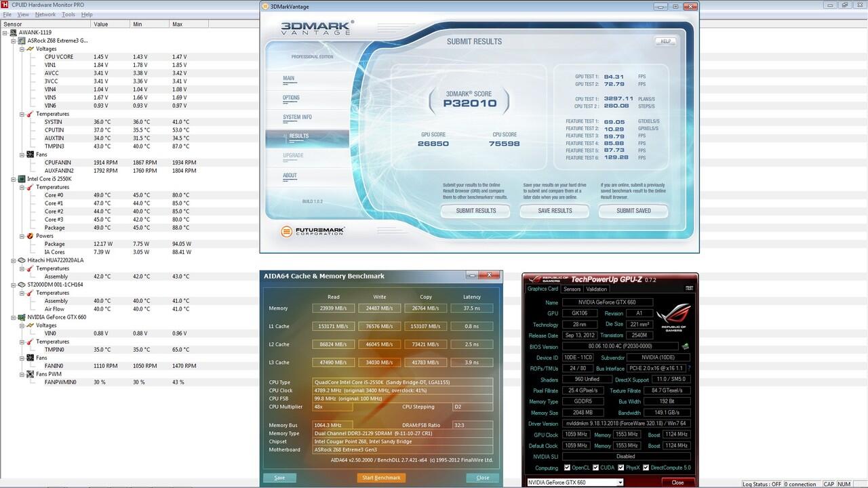Click the GTX 660 Fans icon
Viewport: 868px width, 488px height.
tap(30, 358)
